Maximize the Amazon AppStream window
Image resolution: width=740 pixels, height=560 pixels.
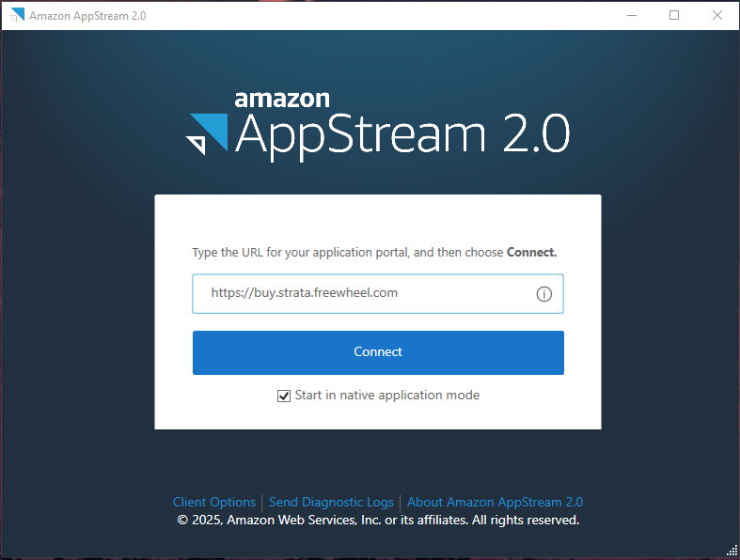pyautogui.click(x=674, y=15)
